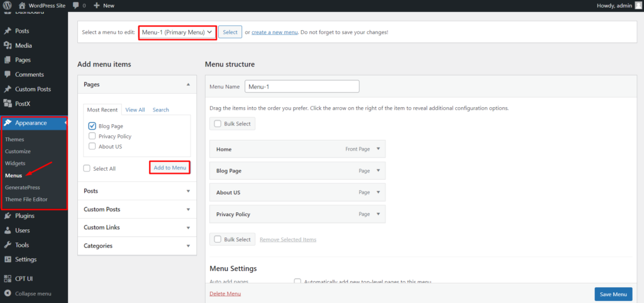Click the Tools wrench icon

8,245
